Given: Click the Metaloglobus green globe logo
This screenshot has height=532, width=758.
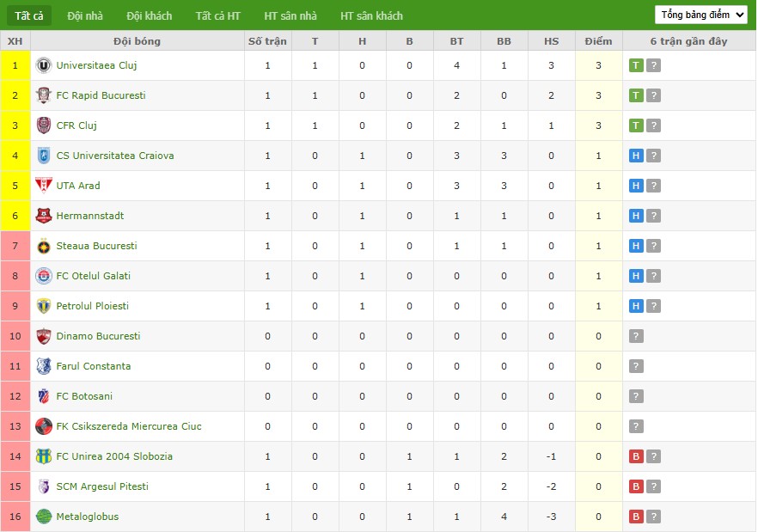Looking at the screenshot, I should point(44,517).
